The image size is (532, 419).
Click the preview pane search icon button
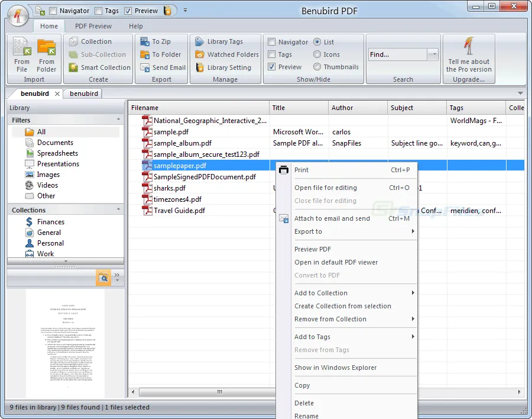point(103,278)
